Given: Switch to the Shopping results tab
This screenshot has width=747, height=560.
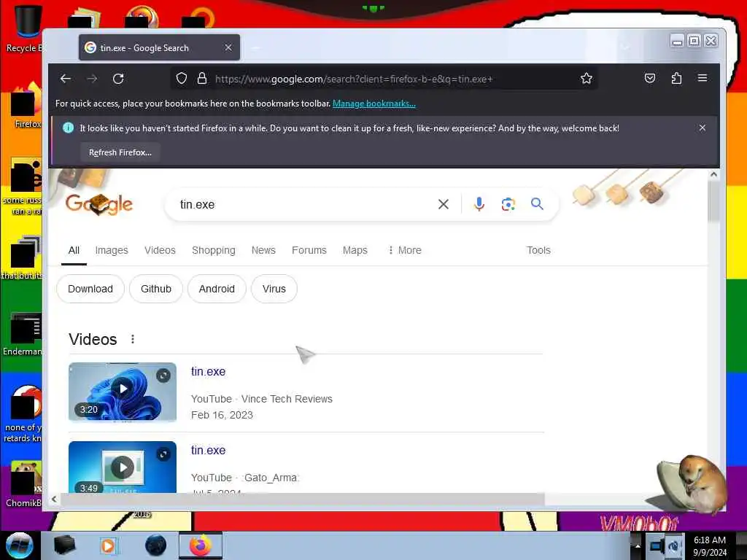Looking at the screenshot, I should 214,250.
